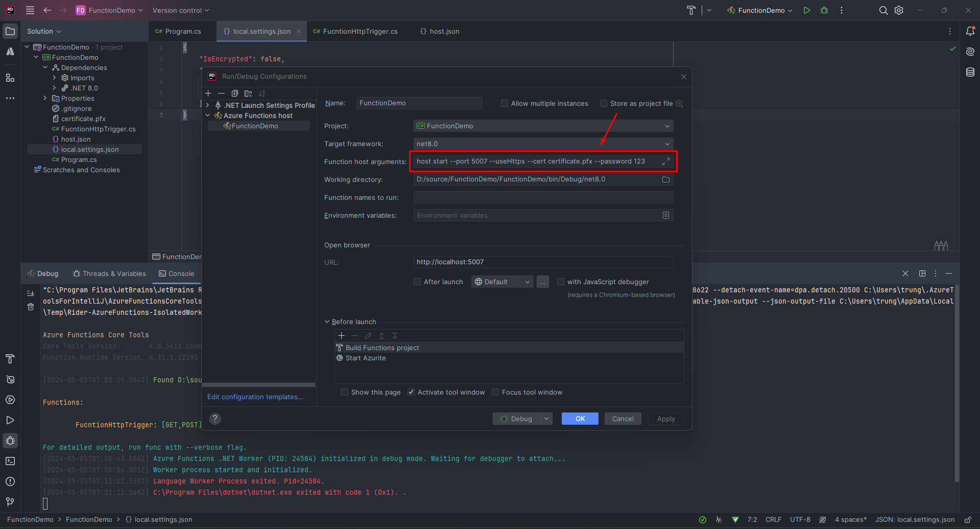The image size is (980, 529).
Task: Run the FunctionDemo project with green play button
Action: [807, 10]
